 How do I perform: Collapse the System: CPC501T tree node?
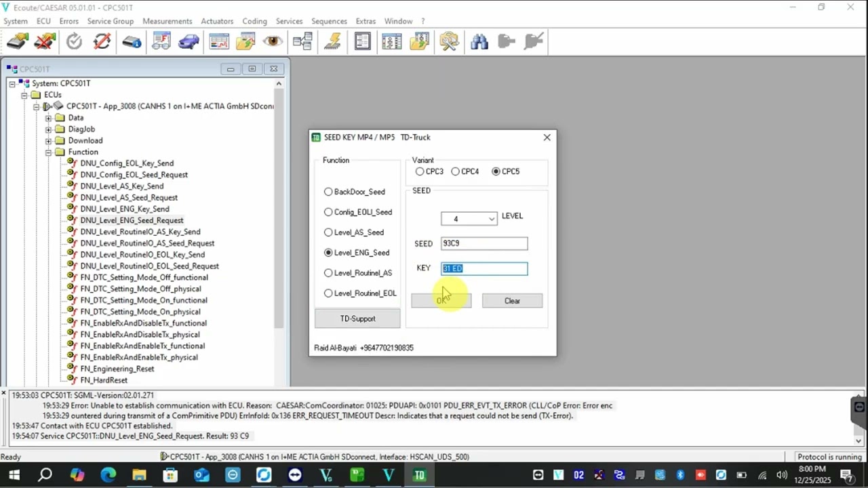12,83
